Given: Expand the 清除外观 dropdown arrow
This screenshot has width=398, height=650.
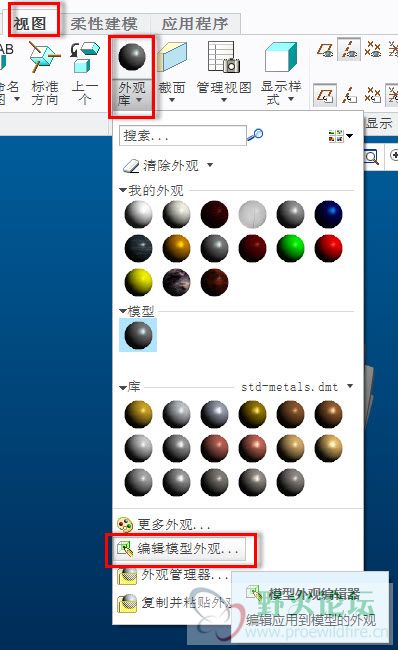Looking at the screenshot, I should coord(210,165).
